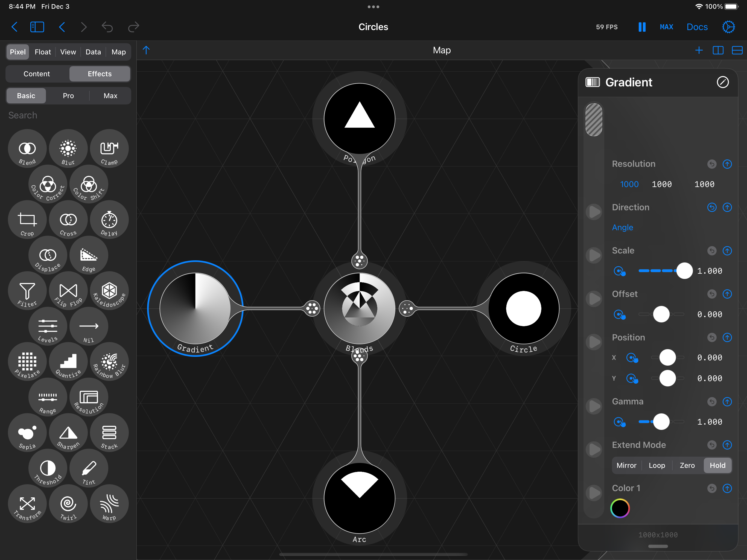Select the Blur effect icon
Image resolution: width=747 pixels, height=560 pixels.
click(68, 148)
